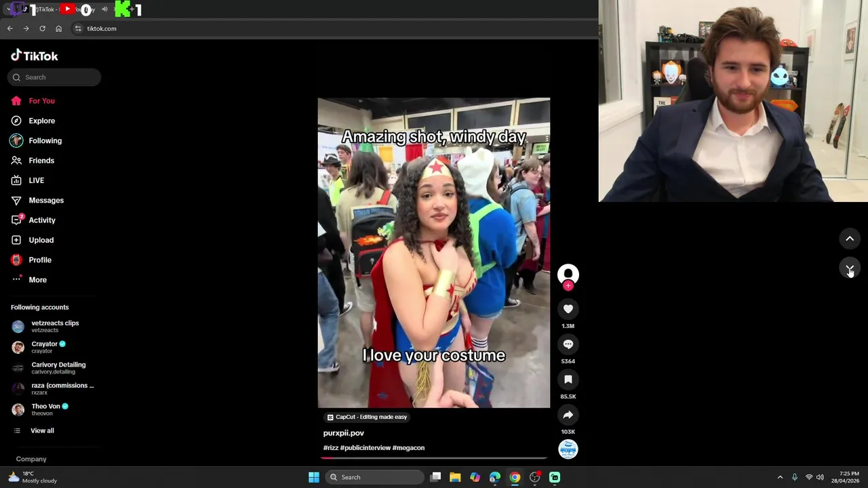Open the LIVE section
868x488 pixels.
coord(27,180)
